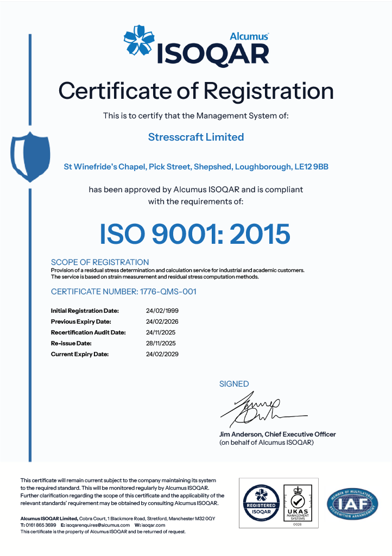Screen dimensions: 392x556
Task: Click the 'Previous Expiry Date:' label
Action: coord(81,321)
